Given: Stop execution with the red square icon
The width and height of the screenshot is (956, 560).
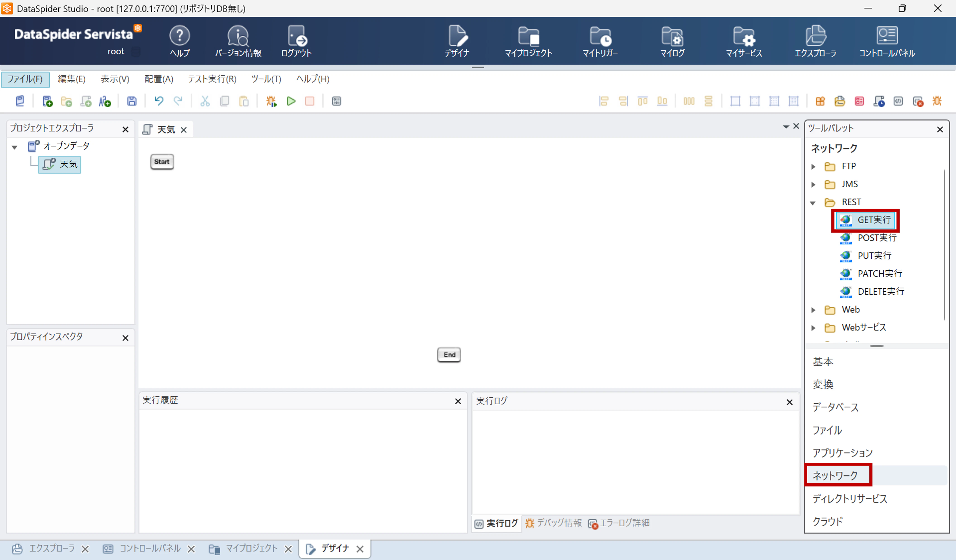Looking at the screenshot, I should click(x=310, y=101).
